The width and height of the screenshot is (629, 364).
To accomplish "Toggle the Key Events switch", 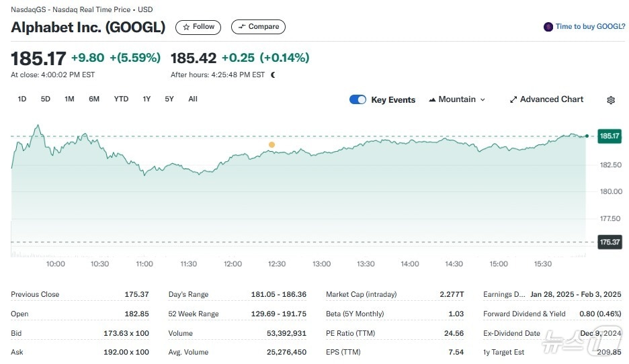I will pos(358,99).
